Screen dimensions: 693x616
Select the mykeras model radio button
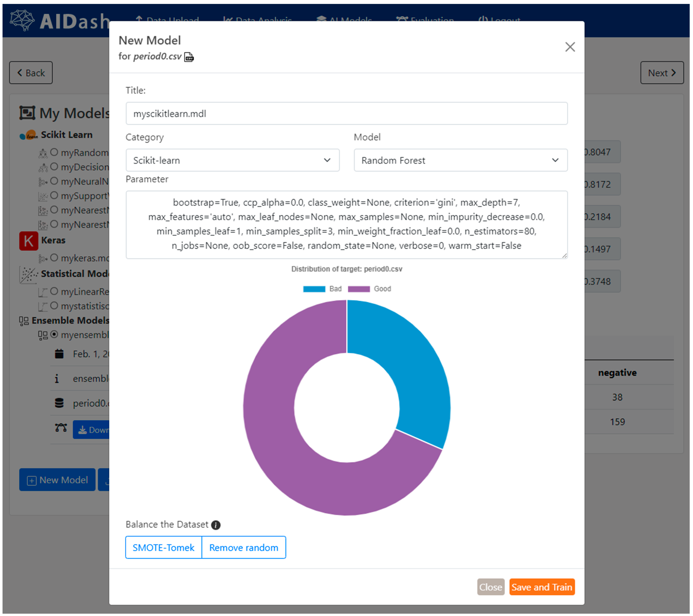[x=54, y=258]
